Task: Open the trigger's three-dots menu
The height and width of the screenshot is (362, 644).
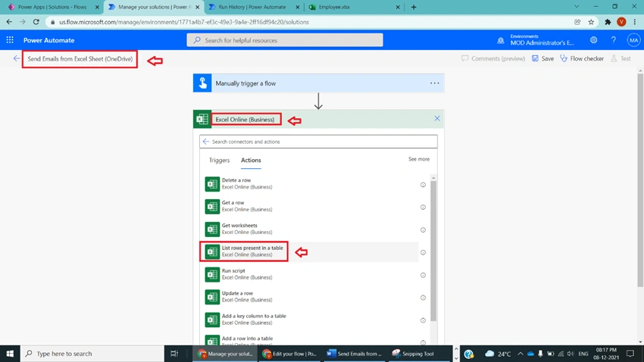Action: (x=435, y=83)
